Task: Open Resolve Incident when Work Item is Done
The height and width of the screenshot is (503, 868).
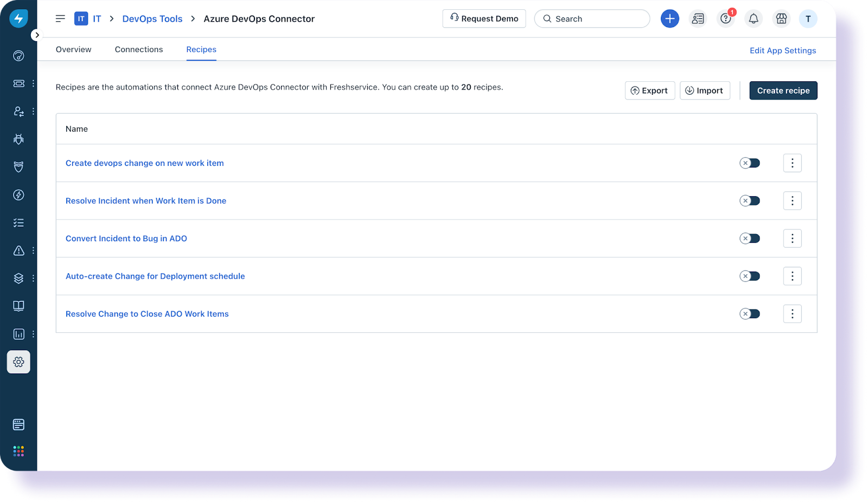Action: coord(146,201)
